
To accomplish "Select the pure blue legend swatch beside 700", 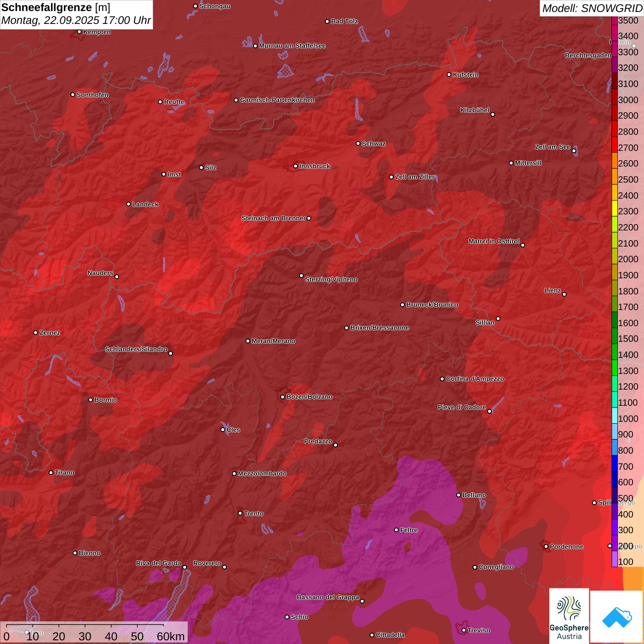I will [615, 463].
